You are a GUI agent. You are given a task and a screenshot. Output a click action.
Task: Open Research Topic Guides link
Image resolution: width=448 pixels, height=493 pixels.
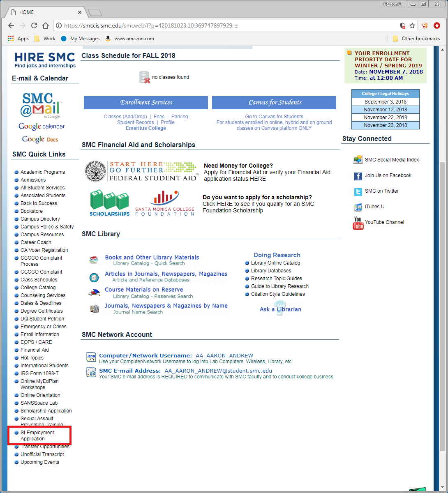(277, 279)
